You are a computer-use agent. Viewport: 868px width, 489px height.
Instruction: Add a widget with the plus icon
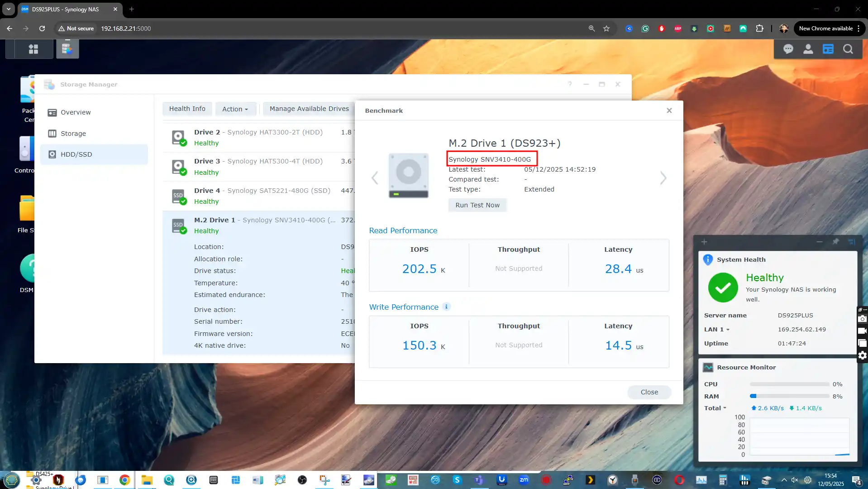(704, 242)
